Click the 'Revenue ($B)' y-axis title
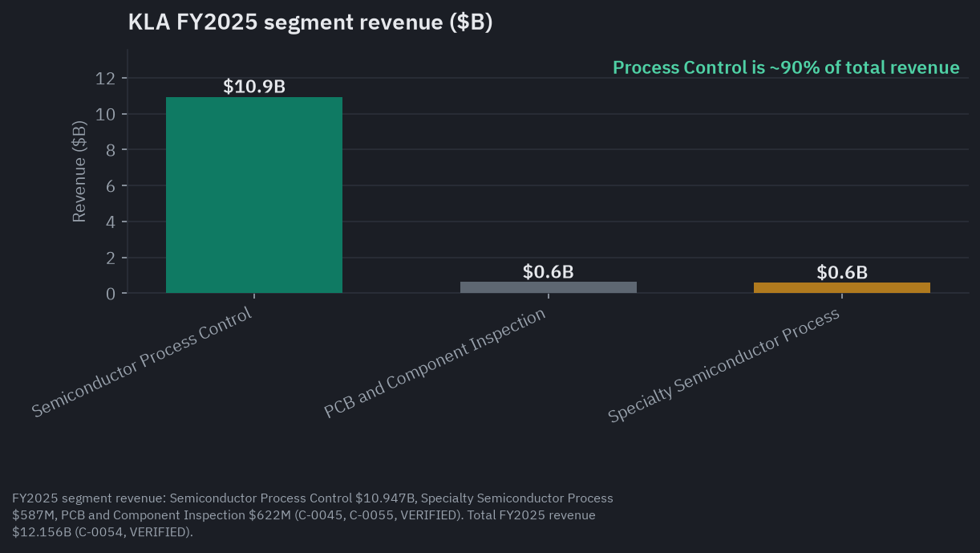 [x=79, y=171]
